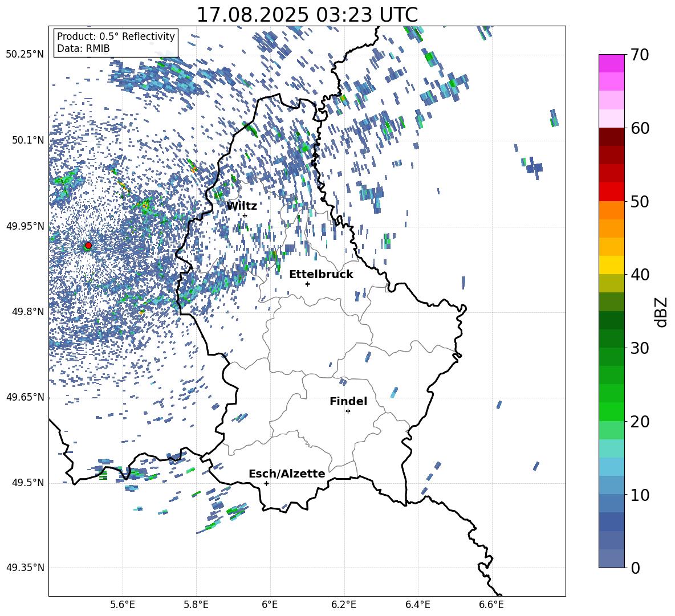Click the 5.8°E longitude label
The image size is (675, 616).
(x=196, y=605)
